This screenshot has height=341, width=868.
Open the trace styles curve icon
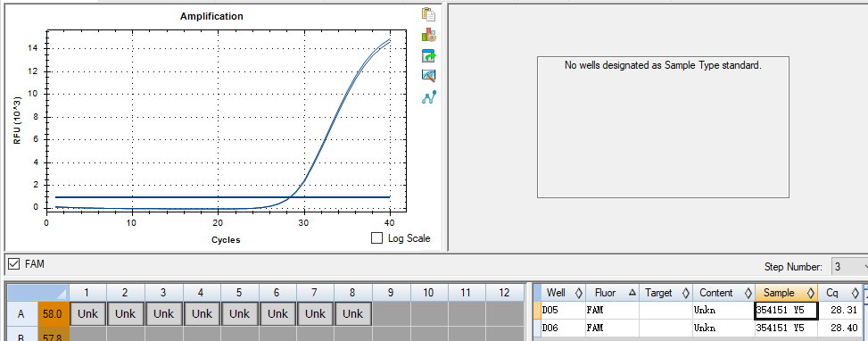tap(428, 97)
